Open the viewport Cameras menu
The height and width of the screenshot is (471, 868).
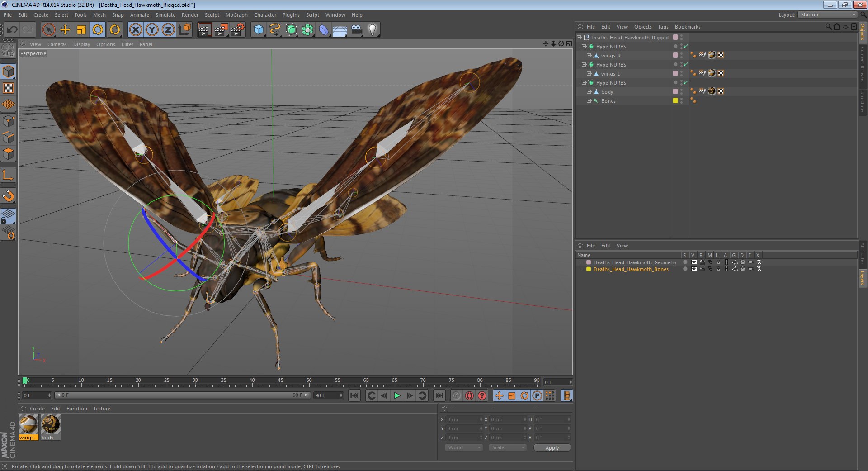tap(57, 44)
